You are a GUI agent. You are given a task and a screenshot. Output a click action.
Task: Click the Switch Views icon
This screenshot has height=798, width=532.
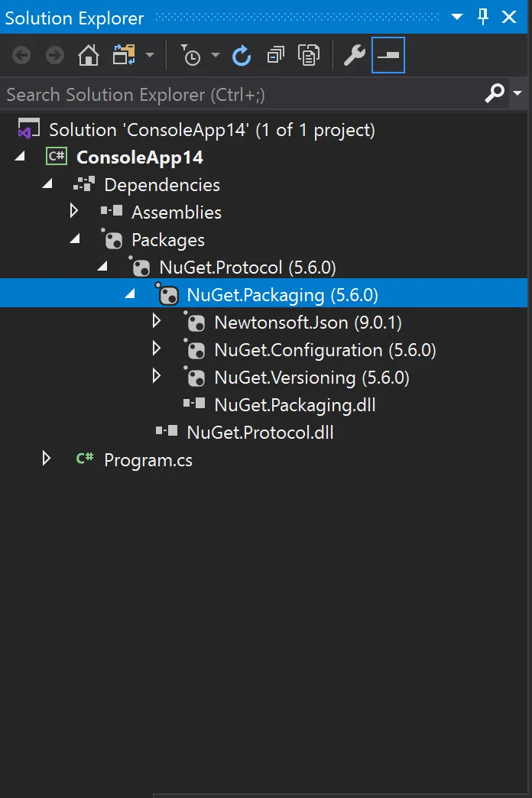[x=123, y=56]
